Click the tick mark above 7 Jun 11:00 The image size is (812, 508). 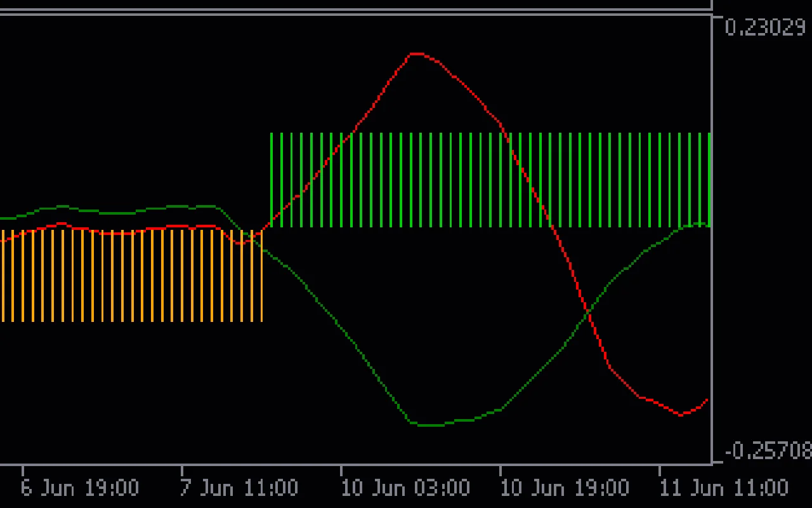[x=182, y=471]
